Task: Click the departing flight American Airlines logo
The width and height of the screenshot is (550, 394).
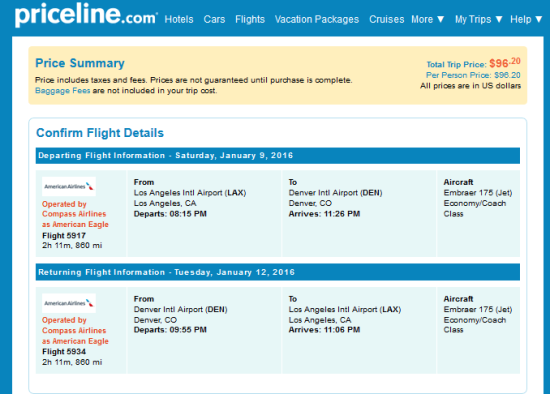Action: pyautogui.click(x=69, y=186)
